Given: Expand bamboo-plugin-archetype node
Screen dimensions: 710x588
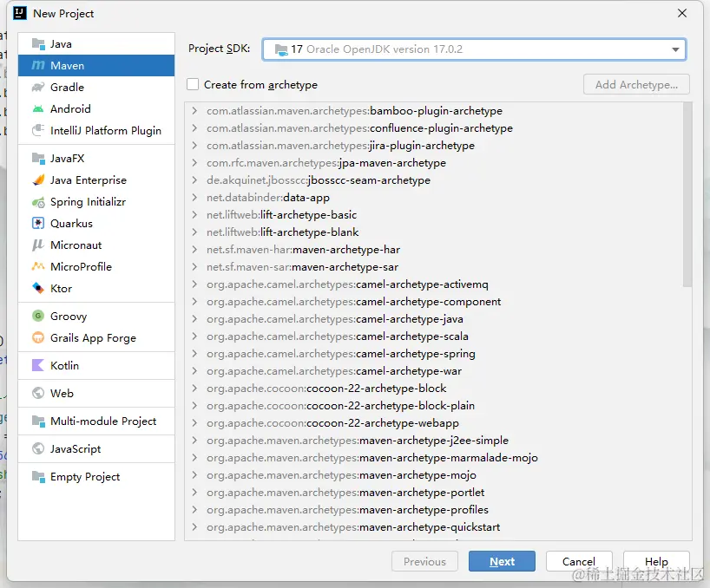Looking at the screenshot, I should pyautogui.click(x=194, y=111).
